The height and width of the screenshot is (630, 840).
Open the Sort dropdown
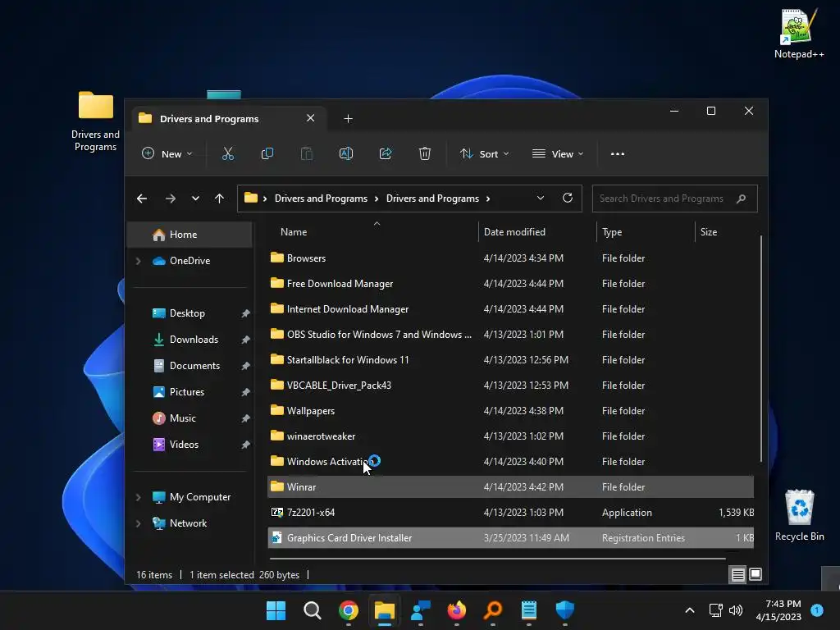(484, 153)
